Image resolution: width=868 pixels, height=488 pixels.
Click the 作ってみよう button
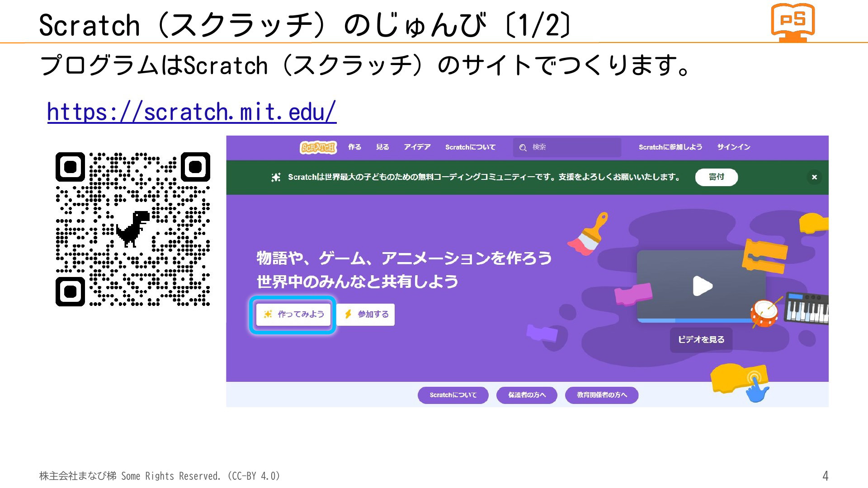pos(293,314)
